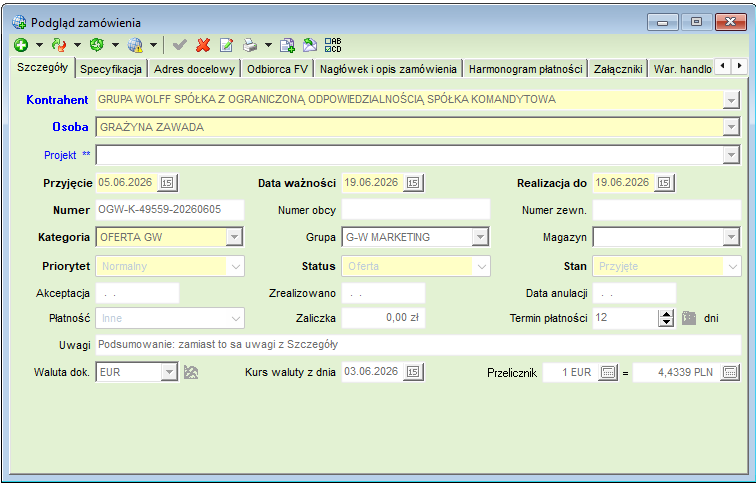Image resolution: width=756 pixels, height=483 pixels.
Task: Open the Płatność Inne dropdown
Action: [236, 319]
